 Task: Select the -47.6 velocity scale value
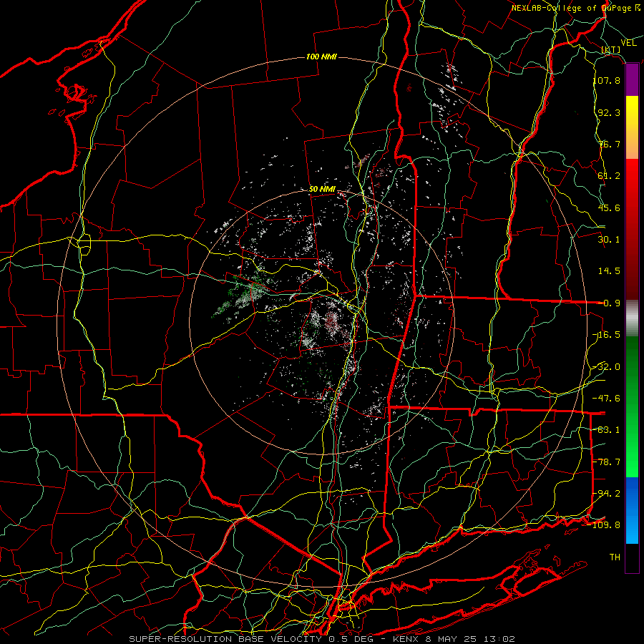tap(607, 399)
